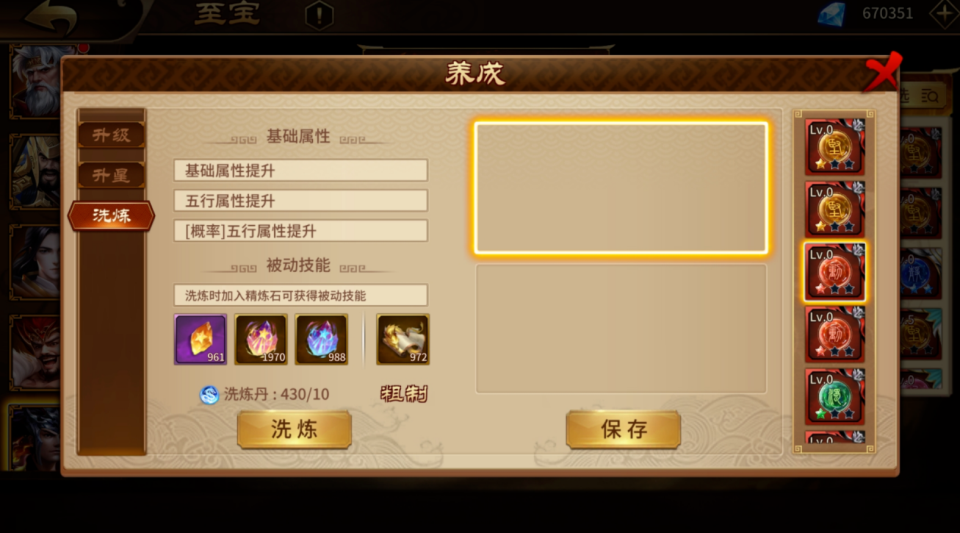The image size is (960, 533).
Task: Select the green Lv.0 treasure
Action: pyautogui.click(x=834, y=397)
